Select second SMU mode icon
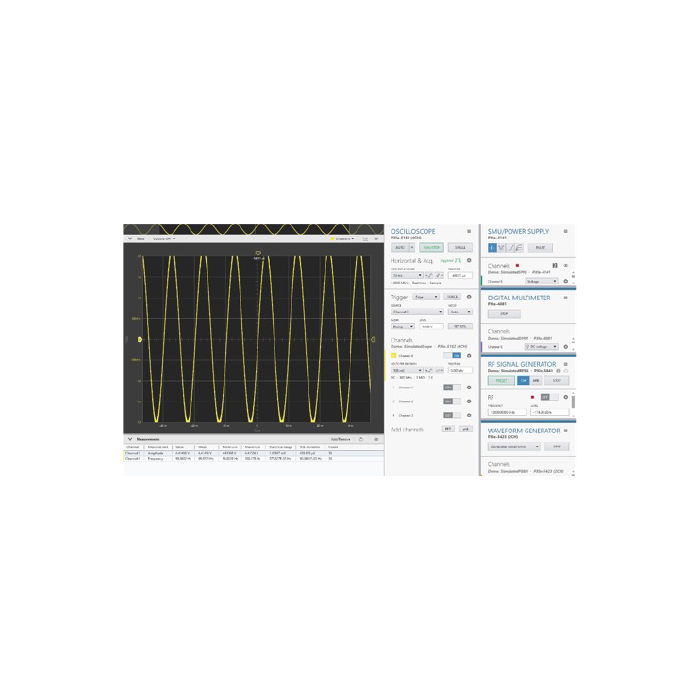Image resolution: width=700 pixels, height=700 pixels. tap(501, 247)
